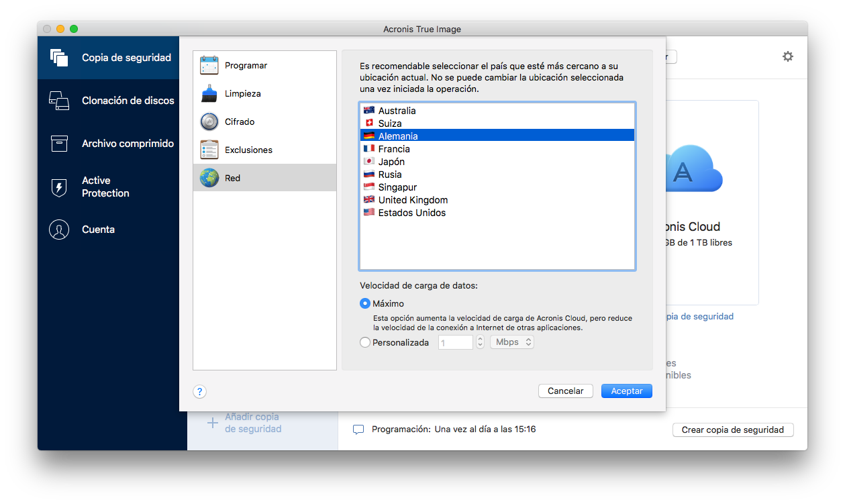Viewport: 845px width, 504px height.
Task: Click the custom speed number field
Action: (456, 342)
